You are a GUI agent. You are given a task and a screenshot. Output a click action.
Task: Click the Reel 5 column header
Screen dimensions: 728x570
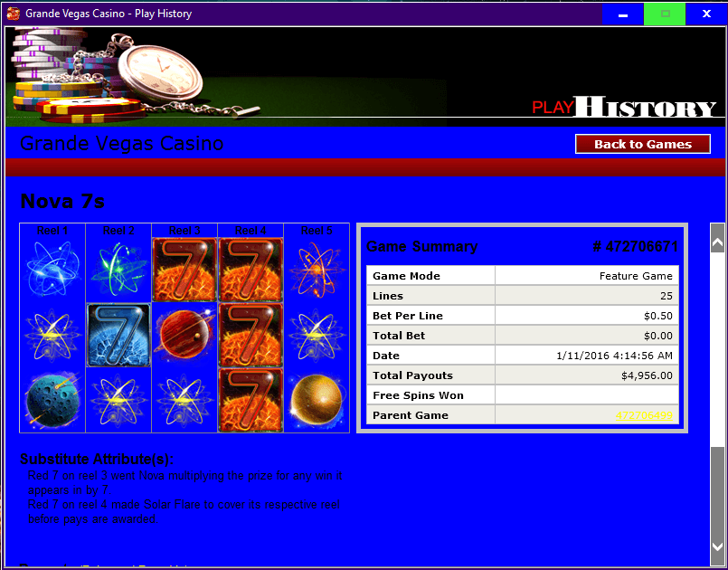pyautogui.click(x=317, y=231)
